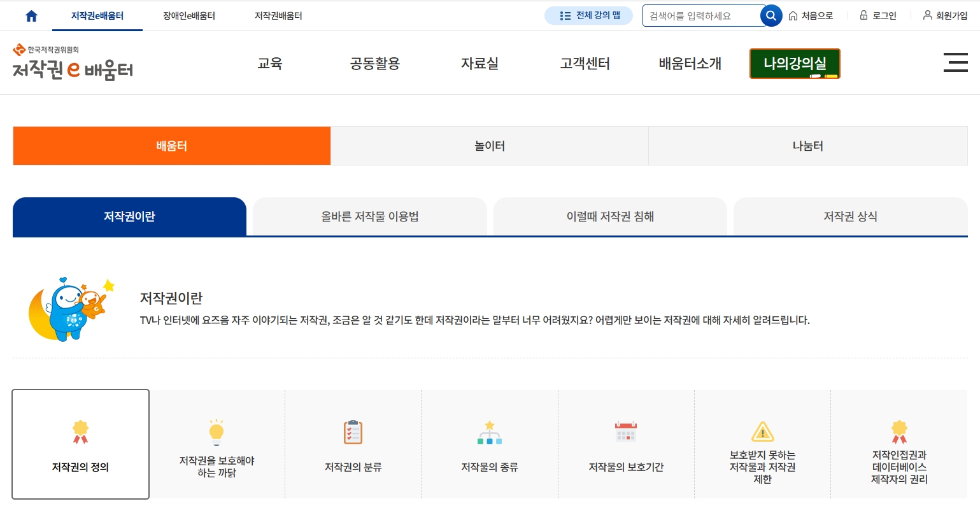Screen dimensions: 980x527
Task: Switch to the 놀이터 tab
Action: (x=489, y=146)
